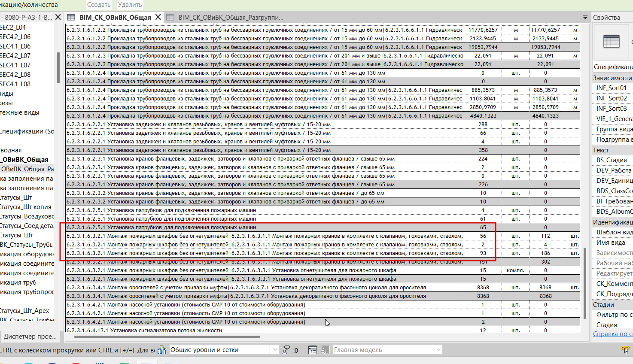Click the Создать button

[x=99, y=5]
